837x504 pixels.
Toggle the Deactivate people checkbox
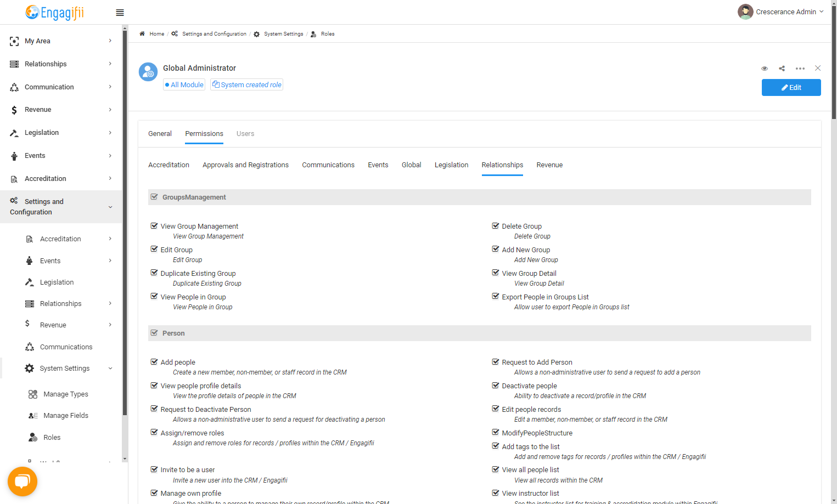click(496, 385)
